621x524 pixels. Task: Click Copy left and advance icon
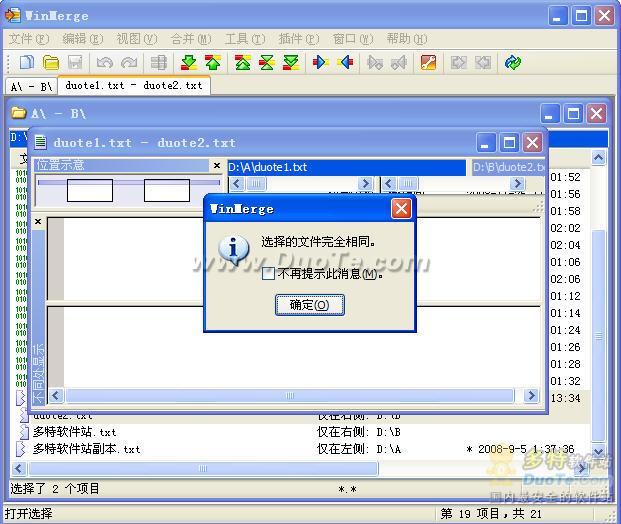pyautogui.click(x=398, y=62)
